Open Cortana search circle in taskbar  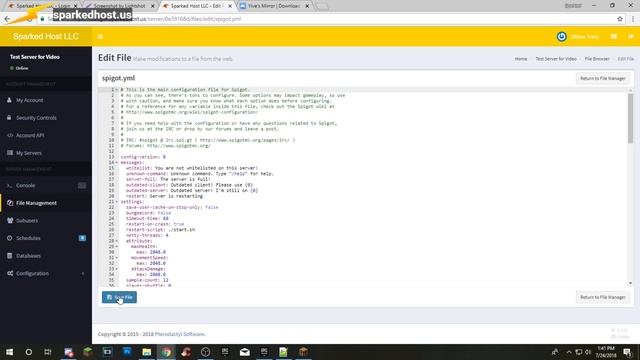tap(29, 352)
